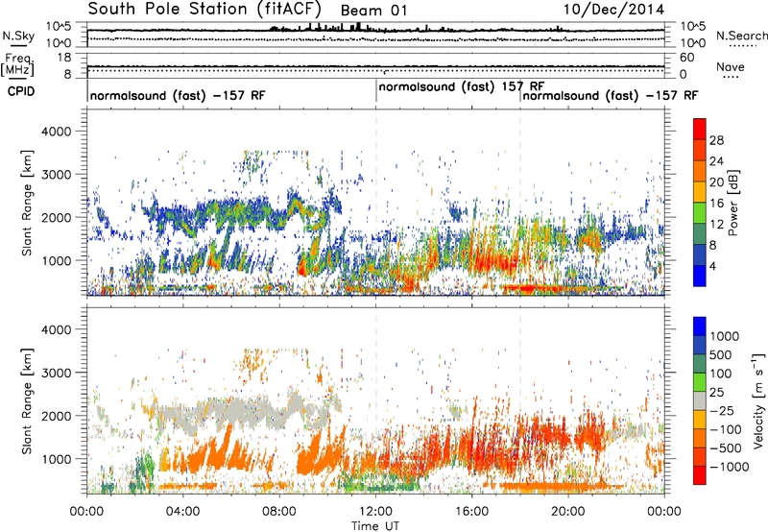
Task: Click the 2000 km tick in power panel
Action: click(56, 217)
